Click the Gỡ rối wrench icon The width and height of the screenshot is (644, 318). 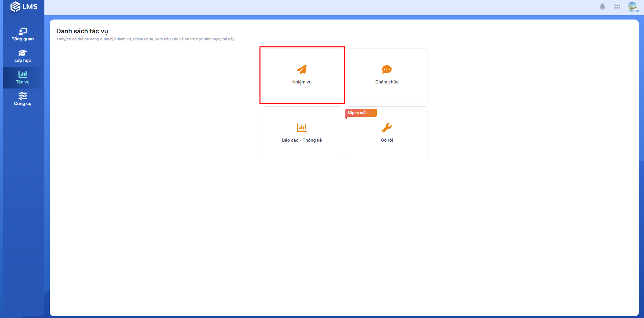pos(387,128)
